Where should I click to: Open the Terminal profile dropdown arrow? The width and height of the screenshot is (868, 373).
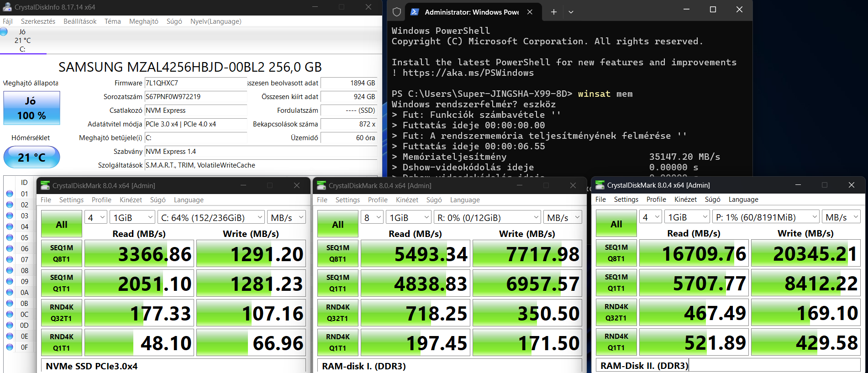(x=571, y=12)
